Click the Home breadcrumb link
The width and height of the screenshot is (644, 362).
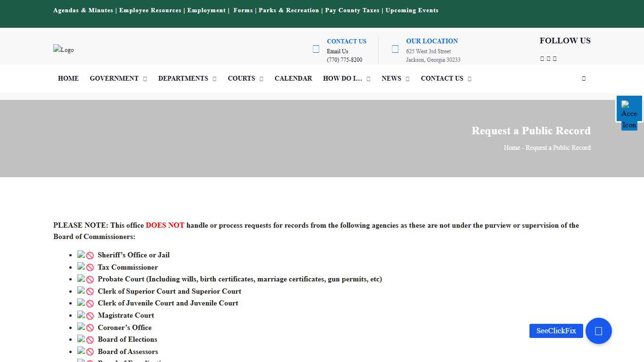(x=512, y=148)
